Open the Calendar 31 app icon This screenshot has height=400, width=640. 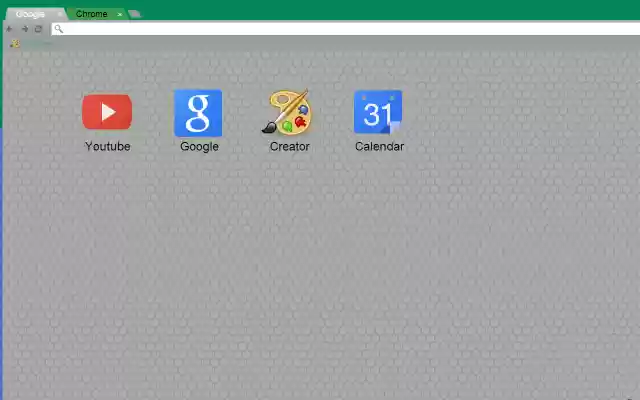[x=378, y=112]
